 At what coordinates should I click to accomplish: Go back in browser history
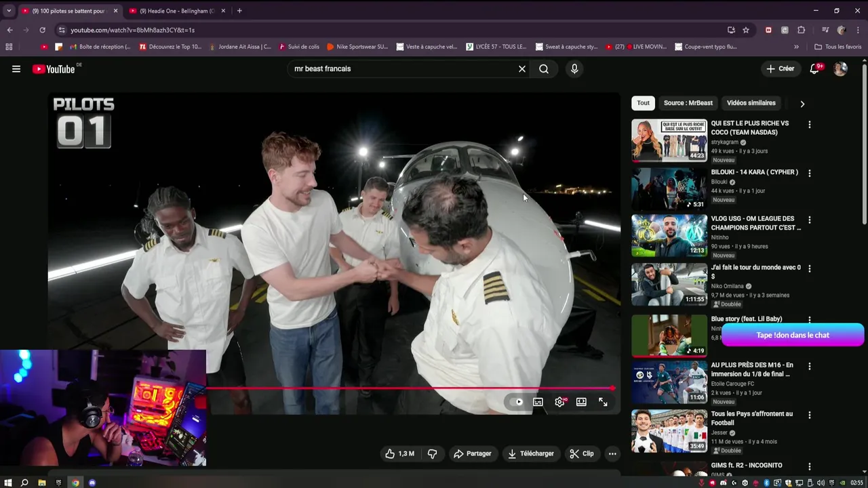tap(9, 30)
